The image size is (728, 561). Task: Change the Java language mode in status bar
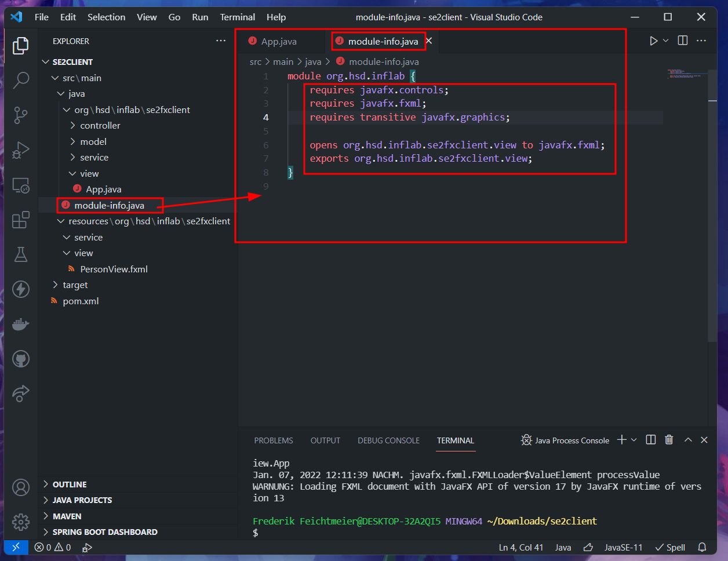[563, 547]
